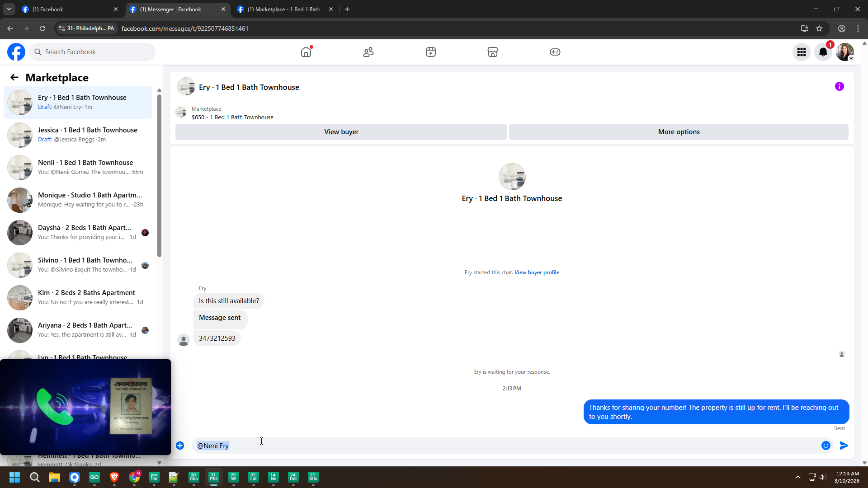This screenshot has width=868, height=488.
Task: Open the Marketplace storefront icon
Action: click(x=493, y=52)
